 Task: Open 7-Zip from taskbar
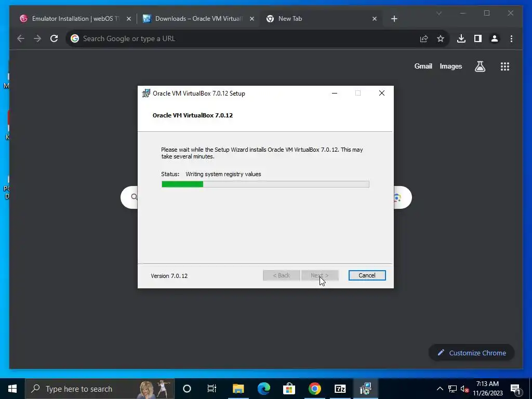click(x=340, y=389)
